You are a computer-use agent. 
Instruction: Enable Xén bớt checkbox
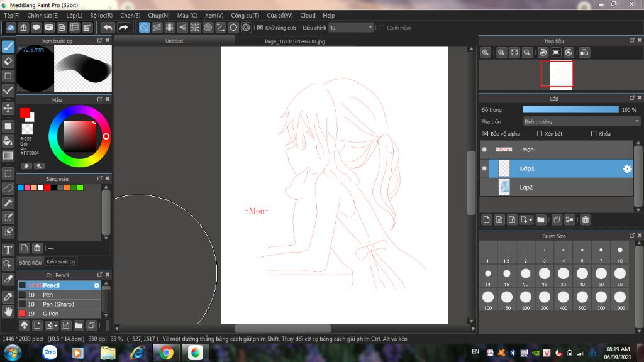click(540, 134)
